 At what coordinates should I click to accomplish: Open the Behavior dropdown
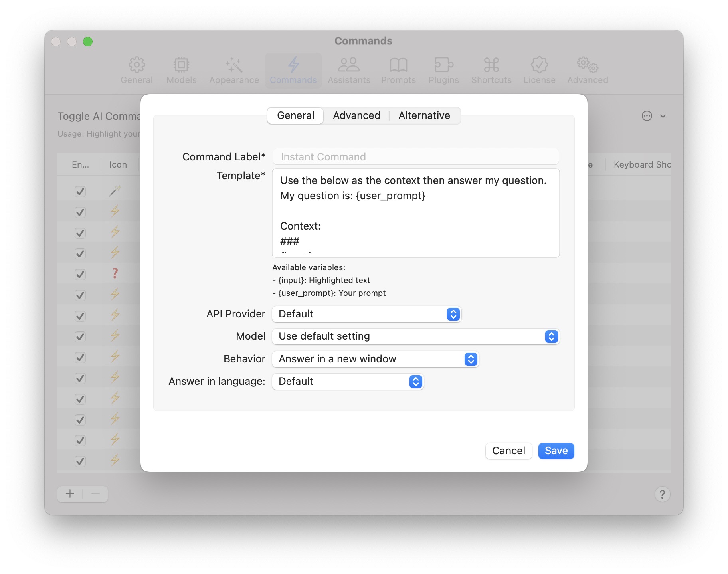tap(375, 359)
